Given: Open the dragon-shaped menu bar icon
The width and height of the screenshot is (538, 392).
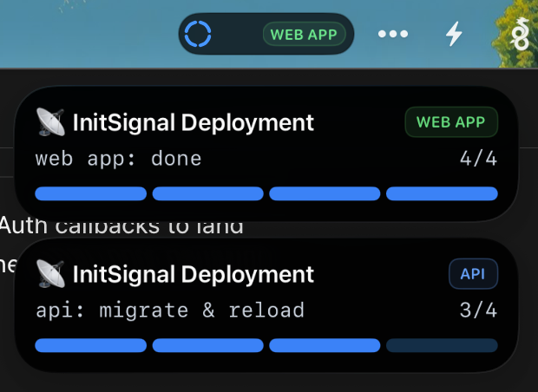Looking at the screenshot, I should click(x=521, y=34).
